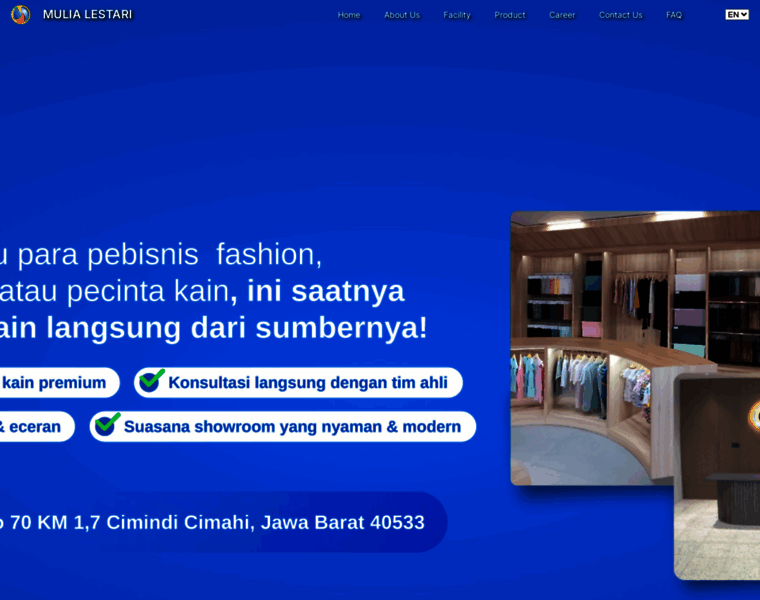
Task: Select 'Suasana showroom yang nyaman & modern' pill
Action: click(283, 426)
